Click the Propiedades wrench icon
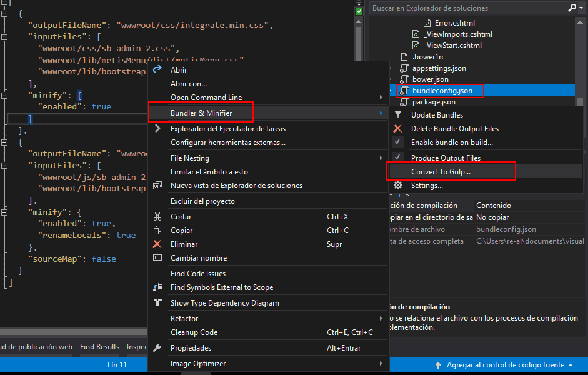The height and width of the screenshot is (375, 588). pos(157,347)
